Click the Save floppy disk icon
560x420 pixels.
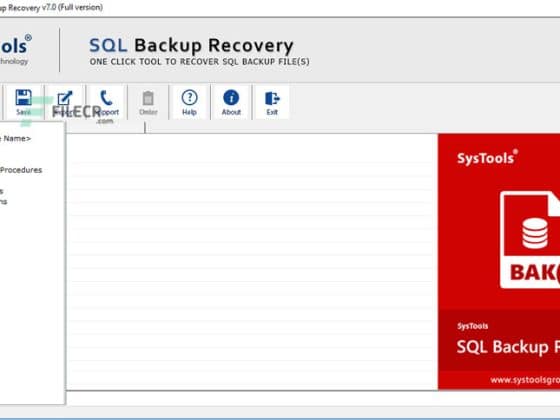(x=24, y=98)
